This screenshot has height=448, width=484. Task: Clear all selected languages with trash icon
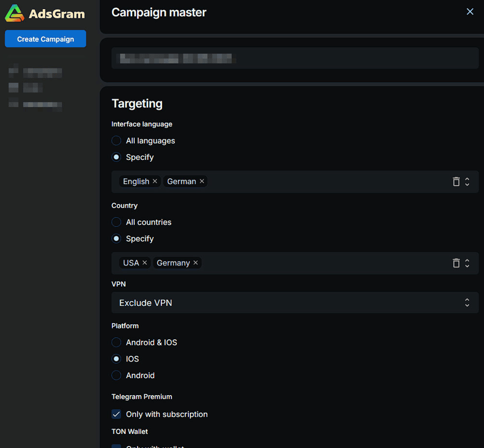pos(456,182)
